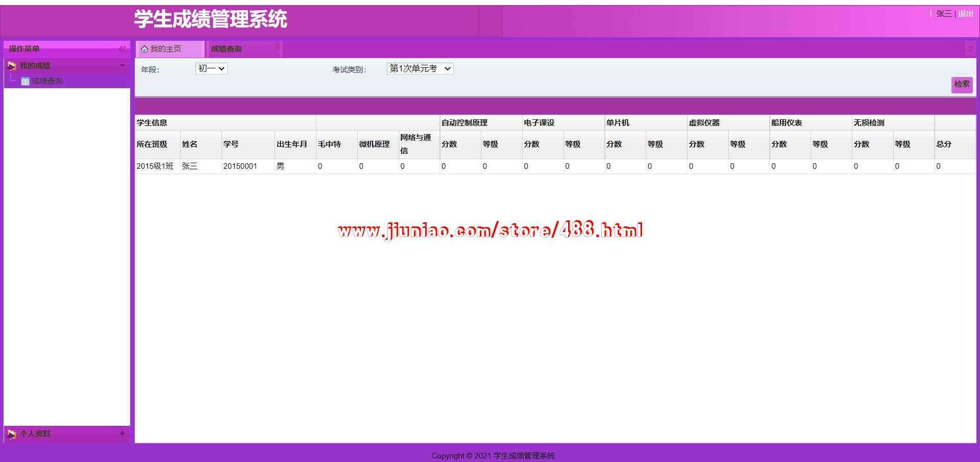
Task: Click 等级 header under 无损检测
Action: tap(914, 144)
